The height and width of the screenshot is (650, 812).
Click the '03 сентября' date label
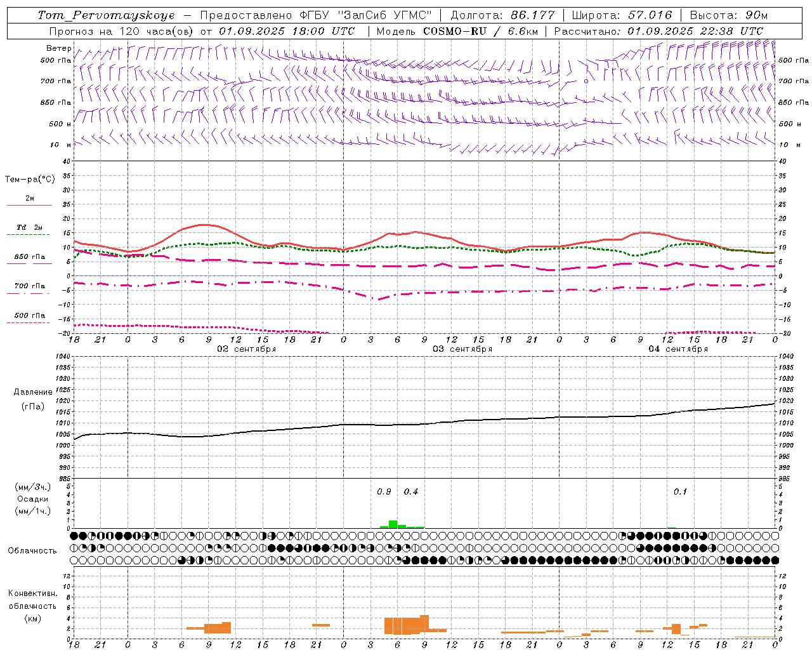coord(462,349)
